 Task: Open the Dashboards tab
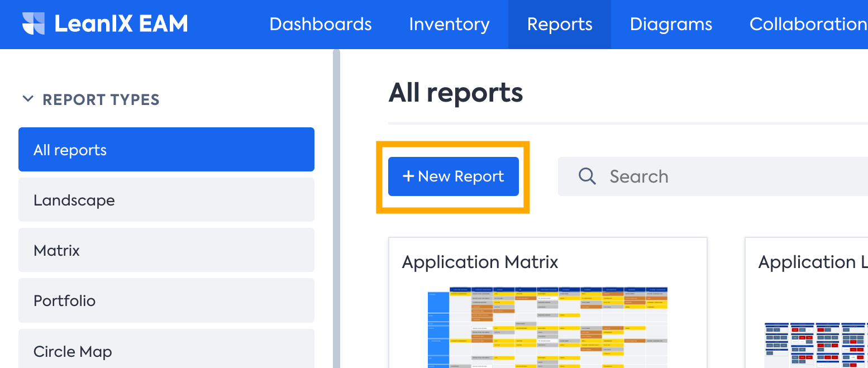coord(321,24)
